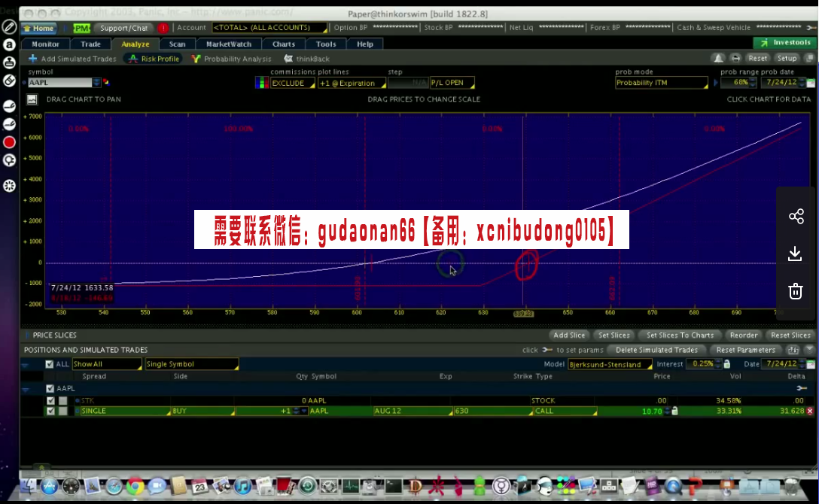Screen dimensions: 819x504
Task: Click Set Slices To Charts button
Action: click(x=680, y=335)
